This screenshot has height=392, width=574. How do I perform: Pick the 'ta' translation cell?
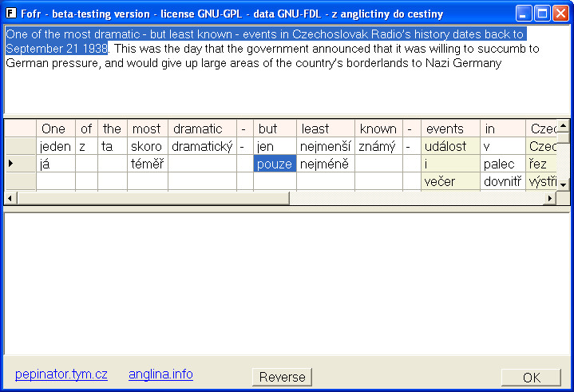coord(113,146)
